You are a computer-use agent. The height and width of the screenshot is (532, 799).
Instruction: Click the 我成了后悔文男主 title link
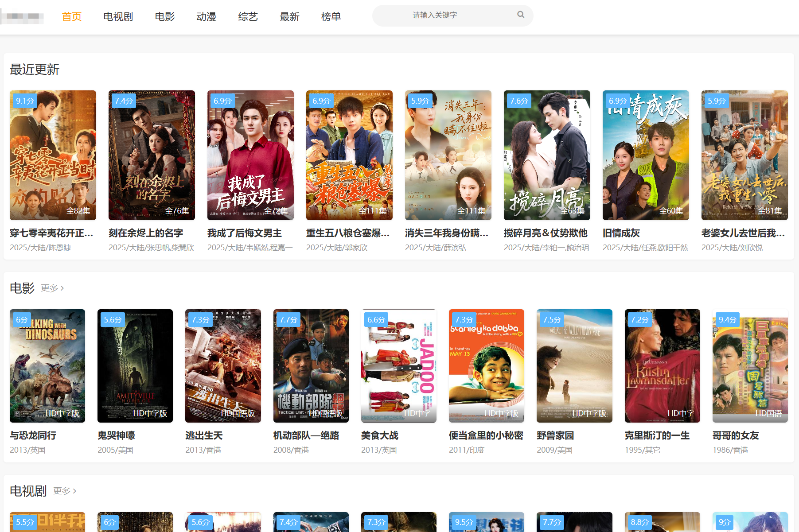[245, 233]
